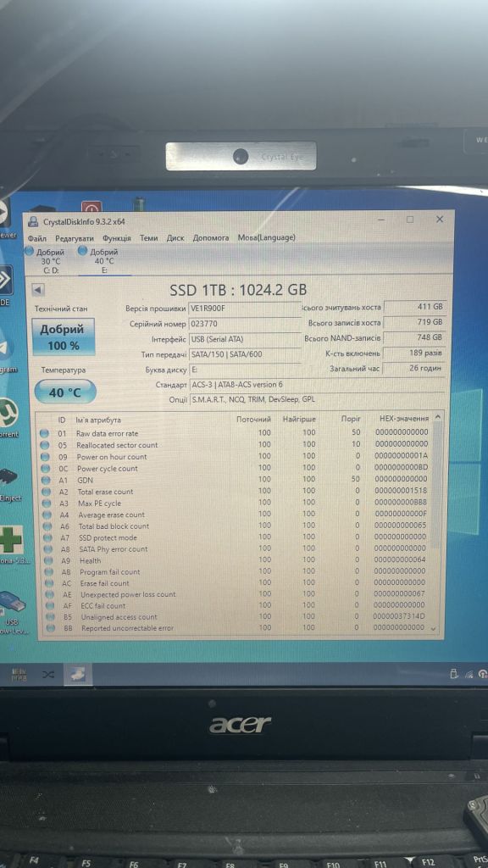This screenshot has width=488, height=868.
Task: Click the status circle for Average erase count
Action: [x=47, y=515]
